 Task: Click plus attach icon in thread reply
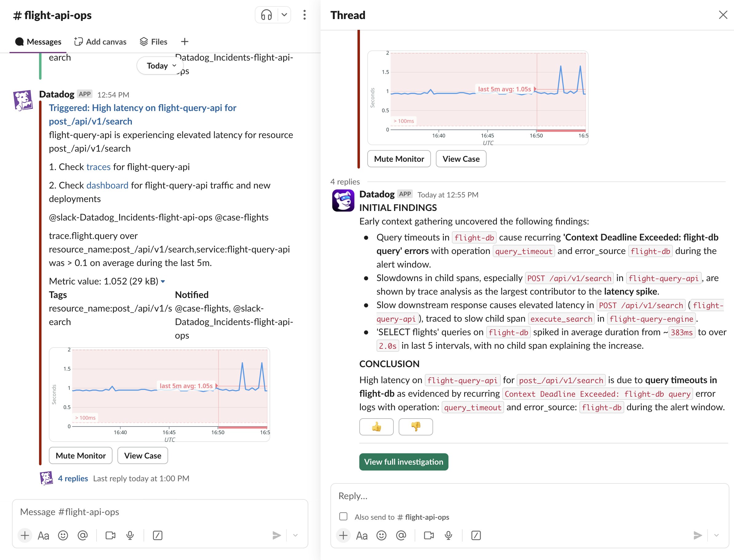point(343,535)
